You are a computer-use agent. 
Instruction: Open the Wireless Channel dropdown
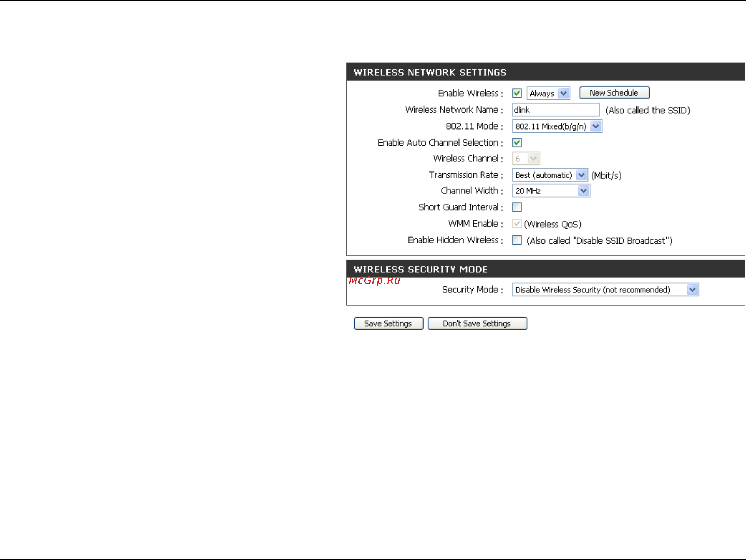(526, 159)
